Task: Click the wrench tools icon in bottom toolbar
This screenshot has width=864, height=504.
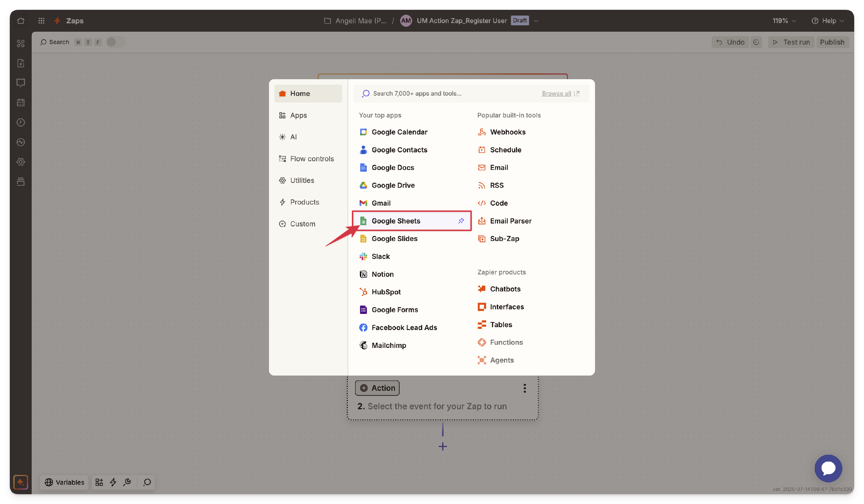Action: click(x=127, y=482)
